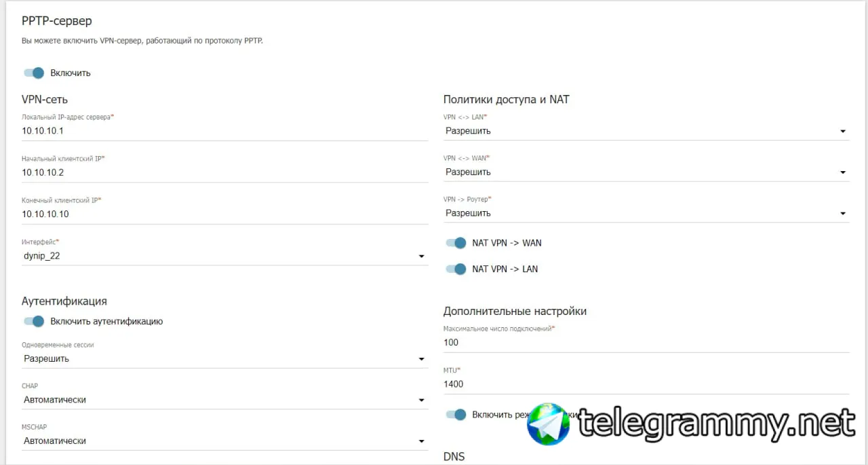
Task: Click the ending client IP field 10.10.10.10
Action: pos(224,214)
